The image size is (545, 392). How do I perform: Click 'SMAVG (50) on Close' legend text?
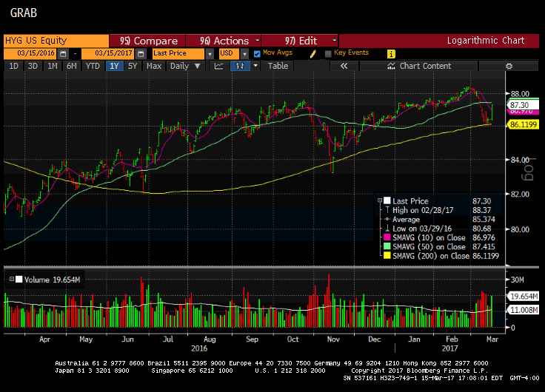pos(429,246)
